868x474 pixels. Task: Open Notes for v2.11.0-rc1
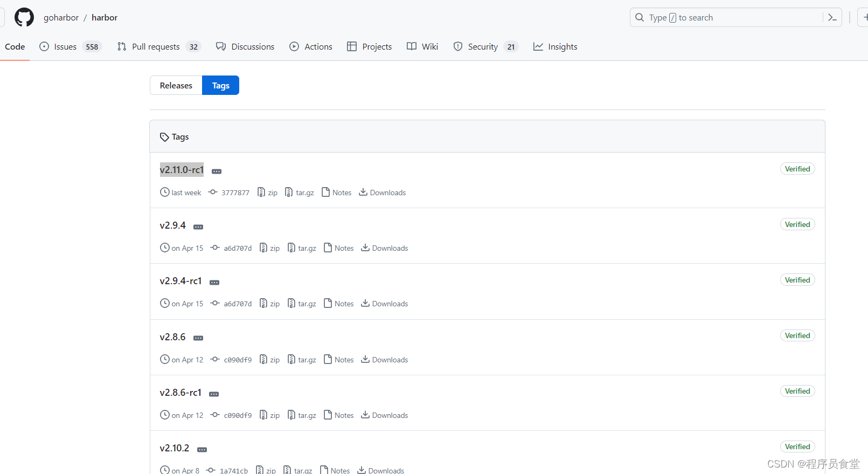click(336, 193)
